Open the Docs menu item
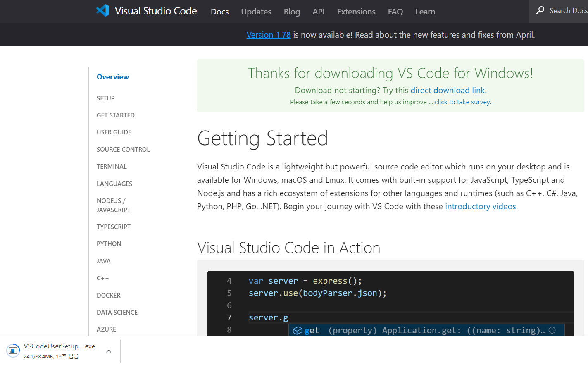Screen dimensions: 588x365 219,12
